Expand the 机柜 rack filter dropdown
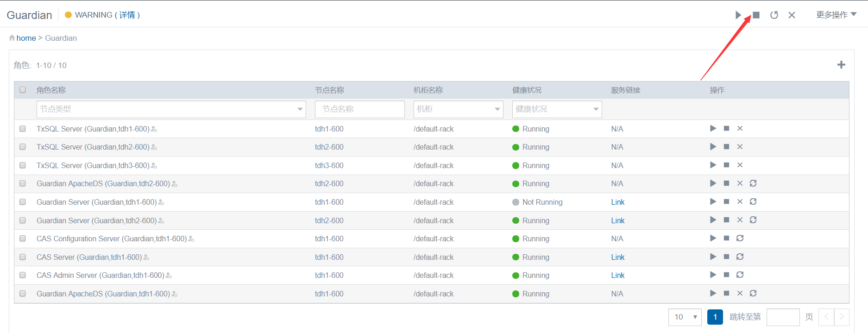The height and width of the screenshot is (333, 868). (458, 109)
